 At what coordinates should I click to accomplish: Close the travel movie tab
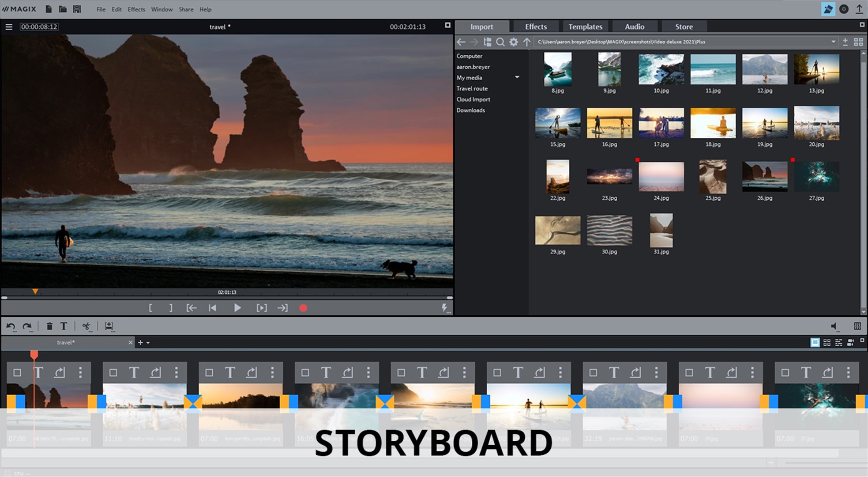pos(130,342)
